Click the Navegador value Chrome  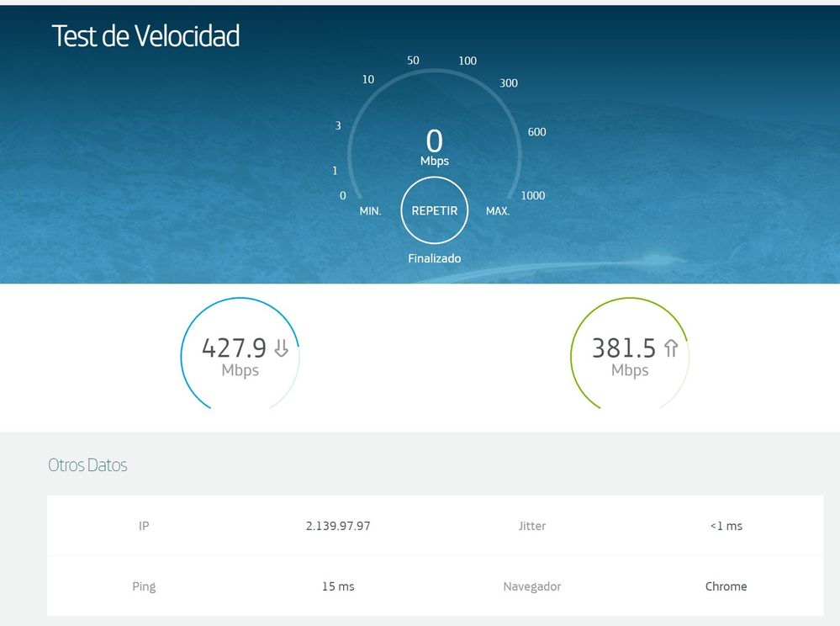[x=726, y=586]
